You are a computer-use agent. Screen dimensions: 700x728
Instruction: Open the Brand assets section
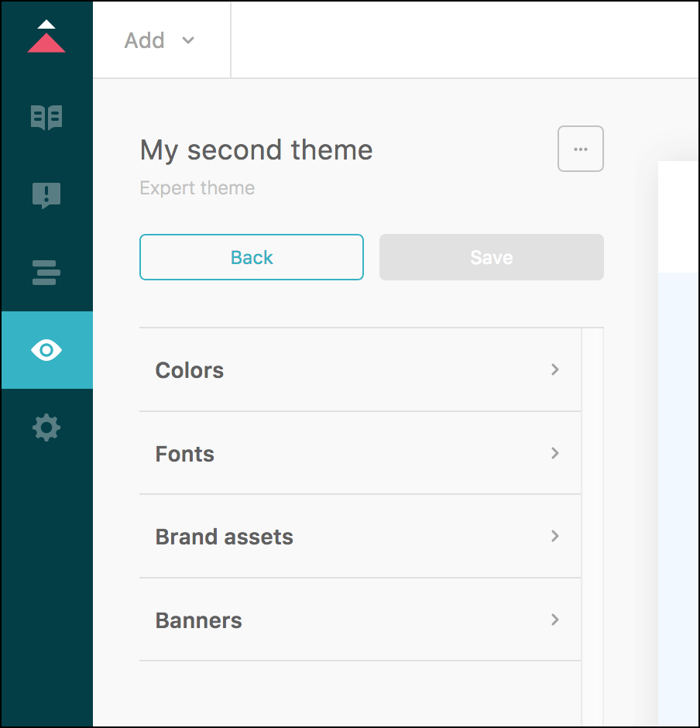pyautogui.click(x=225, y=537)
